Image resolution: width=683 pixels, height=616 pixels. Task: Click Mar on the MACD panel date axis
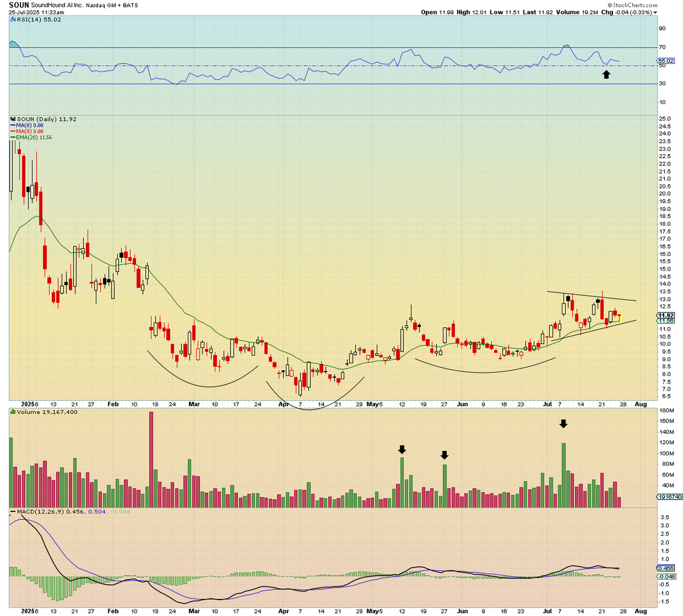click(x=195, y=611)
